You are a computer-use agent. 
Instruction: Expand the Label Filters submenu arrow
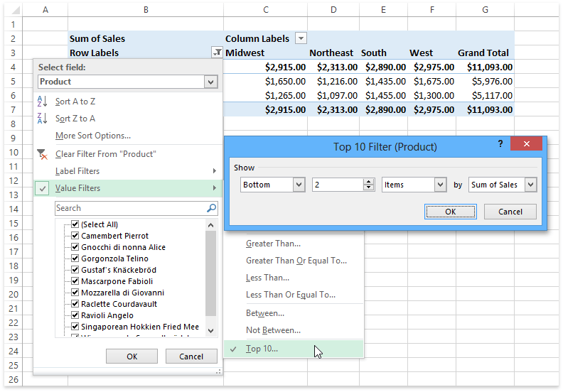click(215, 171)
